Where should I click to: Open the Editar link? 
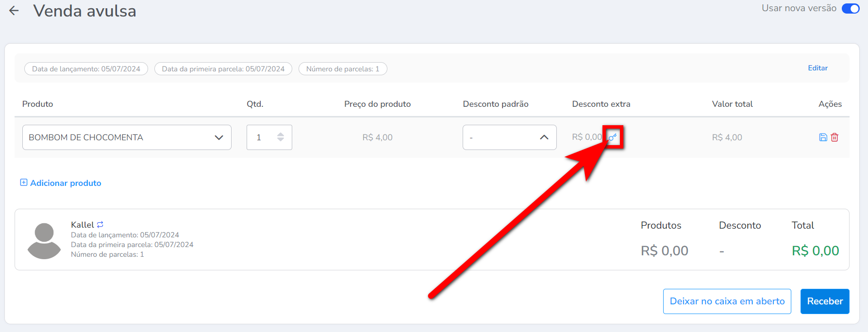tap(818, 68)
